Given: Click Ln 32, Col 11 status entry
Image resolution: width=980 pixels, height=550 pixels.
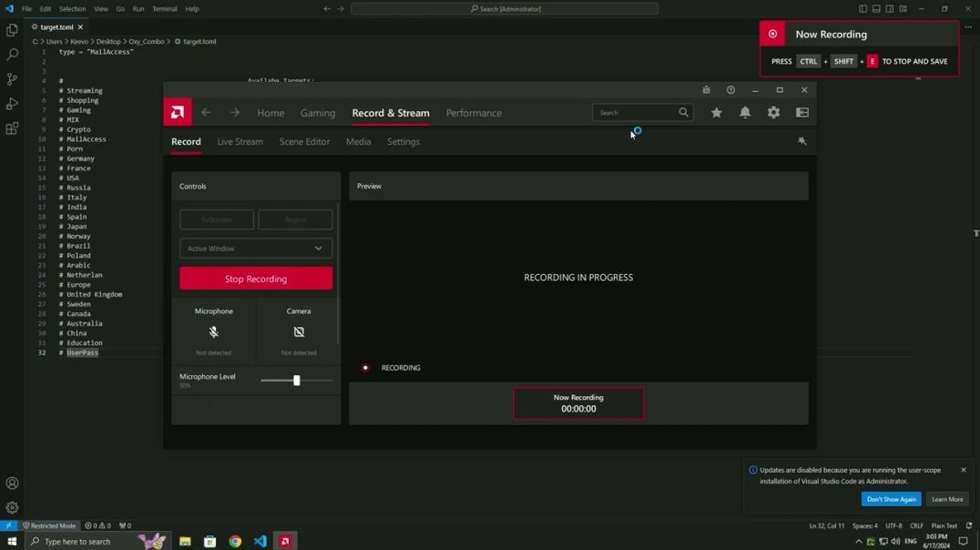Looking at the screenshot, I should pos(826,525).
